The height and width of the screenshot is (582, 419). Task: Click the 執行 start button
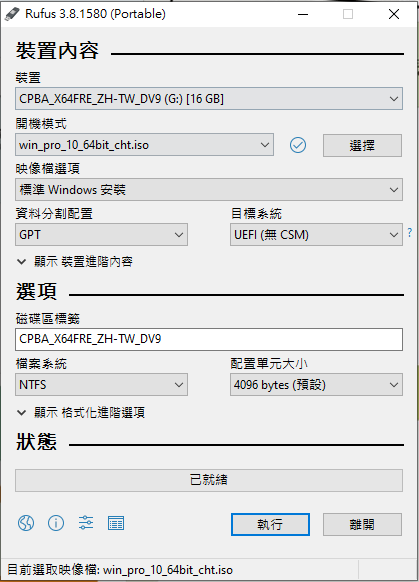click(270, 524)
